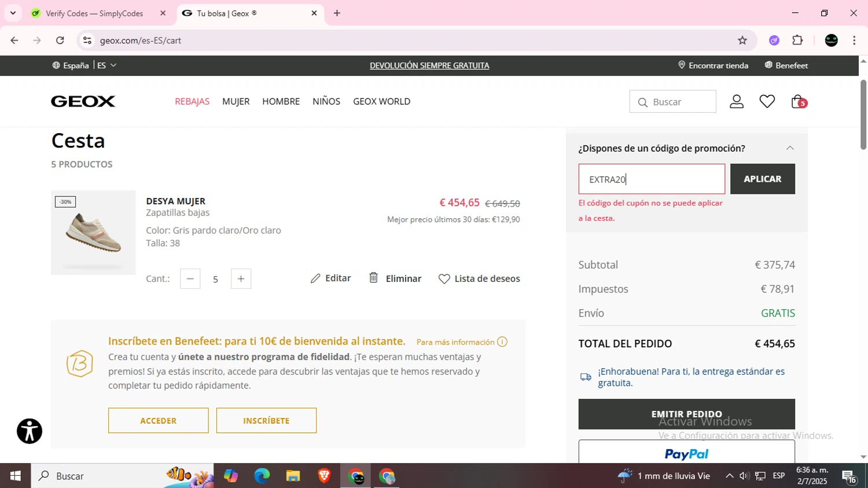The image size is (868, 488).
Task: Decrease quantity with minus button
Action: point(190,278)
